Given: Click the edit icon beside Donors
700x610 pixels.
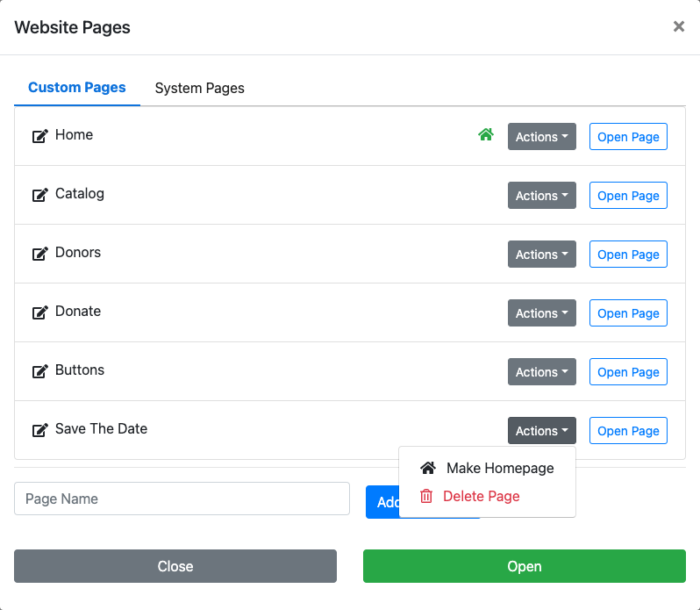Looking at the screenshot, I should coord(39,254).
